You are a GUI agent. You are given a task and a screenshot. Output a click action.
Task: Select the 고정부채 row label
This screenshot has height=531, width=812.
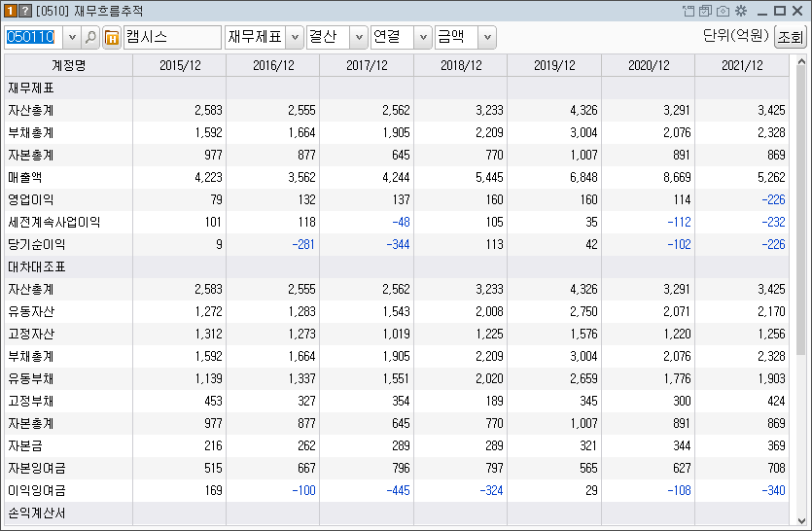coord(31,401)
